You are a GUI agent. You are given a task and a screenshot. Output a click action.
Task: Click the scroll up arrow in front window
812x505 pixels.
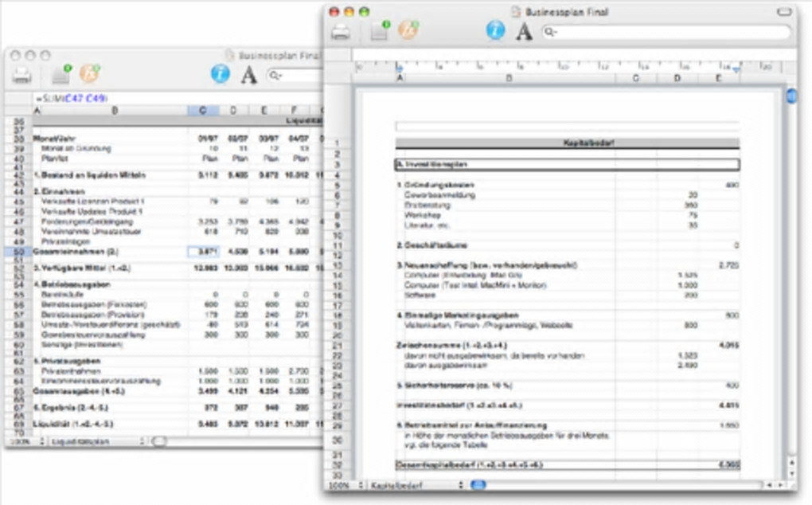click(791, 461)
